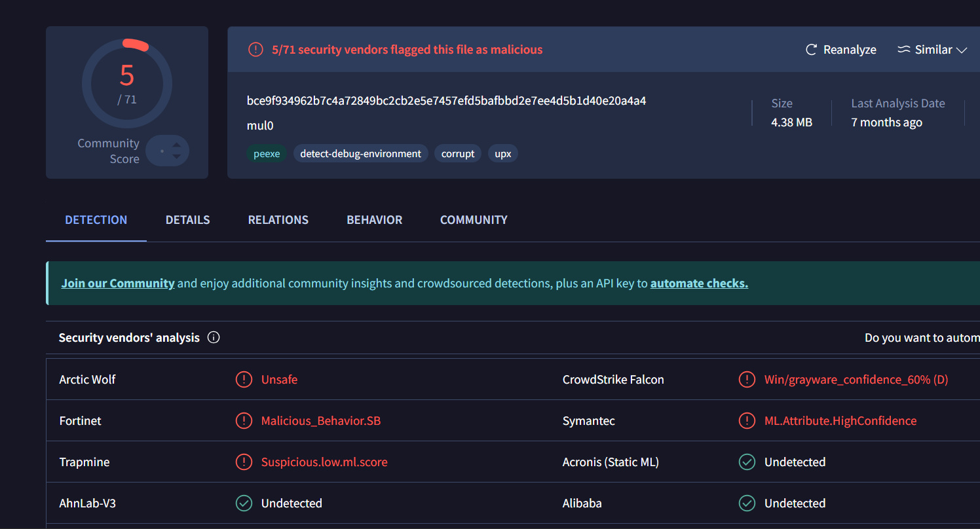Switch to the DETAILS tab
980x529 pixels.
tap(187, 220)
